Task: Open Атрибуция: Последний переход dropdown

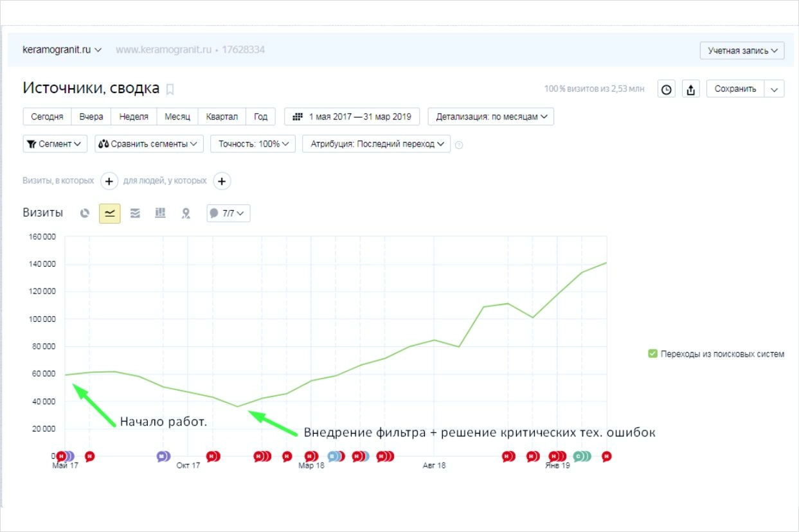Action: [377, 144]
